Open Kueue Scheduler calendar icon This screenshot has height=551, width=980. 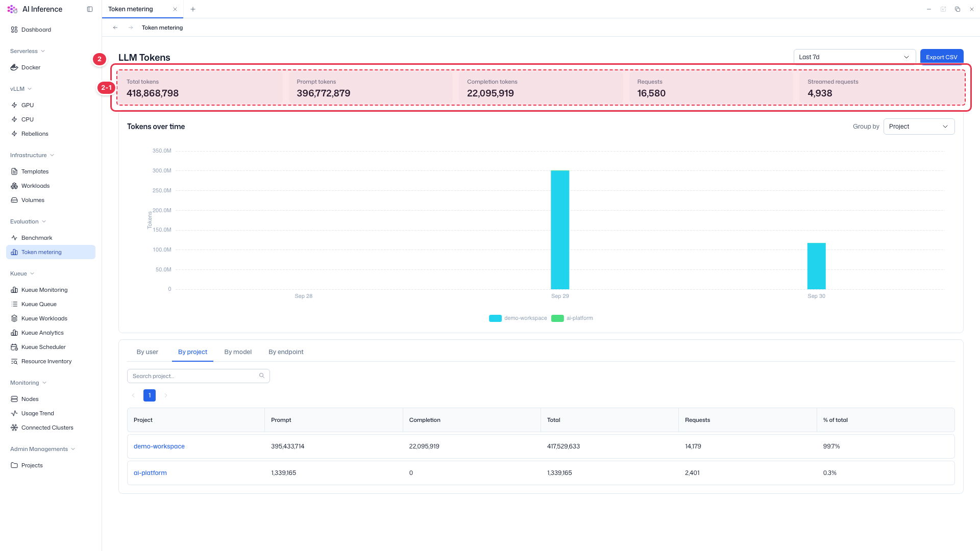(14, 347)
